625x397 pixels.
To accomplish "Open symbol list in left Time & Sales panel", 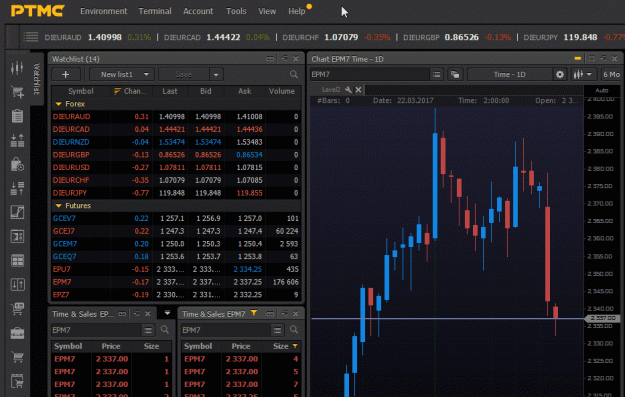I will click(x=148, y=330).
